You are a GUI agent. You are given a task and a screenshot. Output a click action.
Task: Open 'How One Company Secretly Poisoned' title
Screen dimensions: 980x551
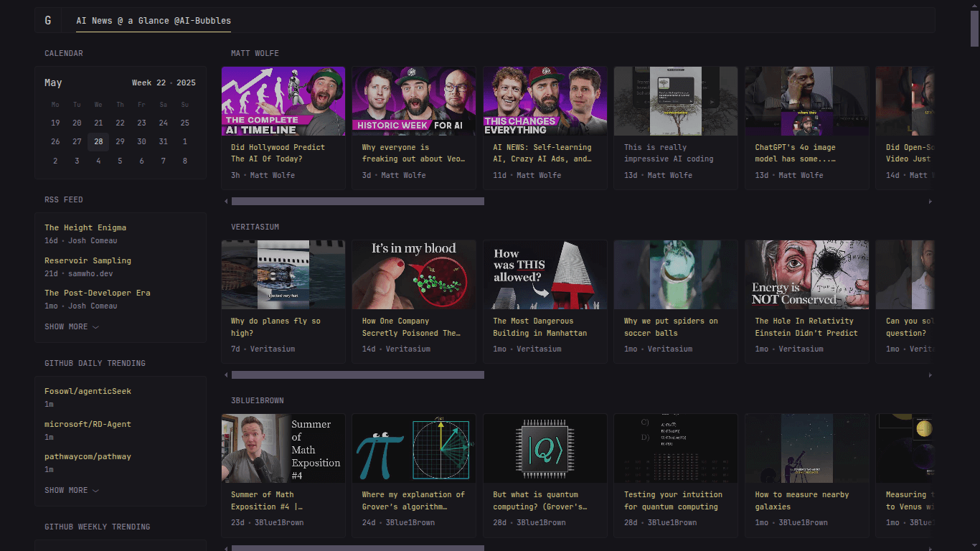tap(411, 326)
